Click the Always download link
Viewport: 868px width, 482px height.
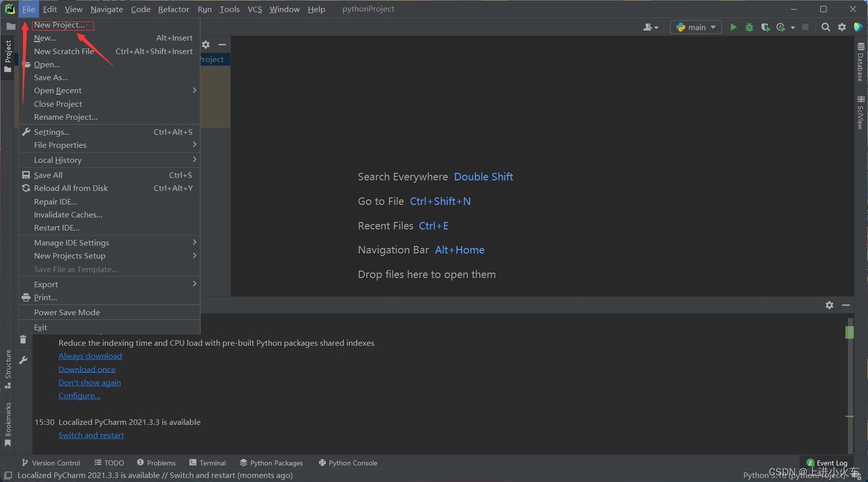tap(90, 356)
